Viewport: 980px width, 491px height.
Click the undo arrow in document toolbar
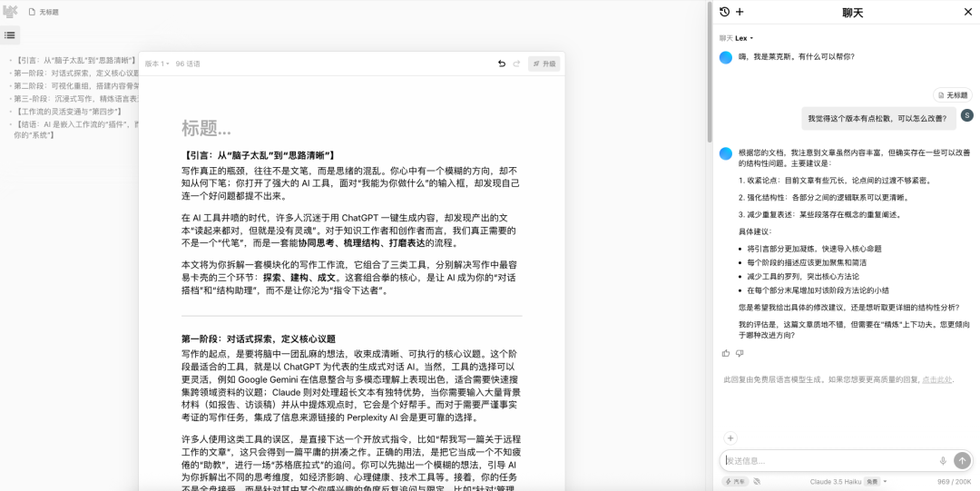point(502,64)
